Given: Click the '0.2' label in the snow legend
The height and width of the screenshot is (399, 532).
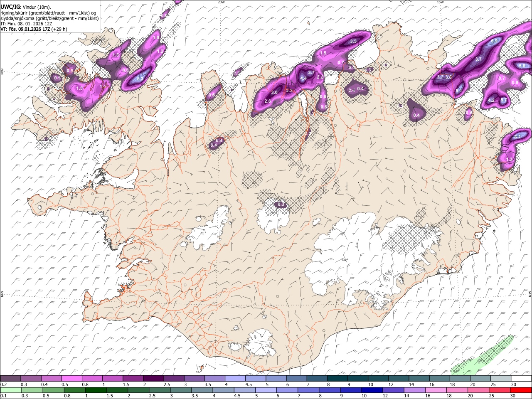Looking at the screenshot, I should [3, 384].
